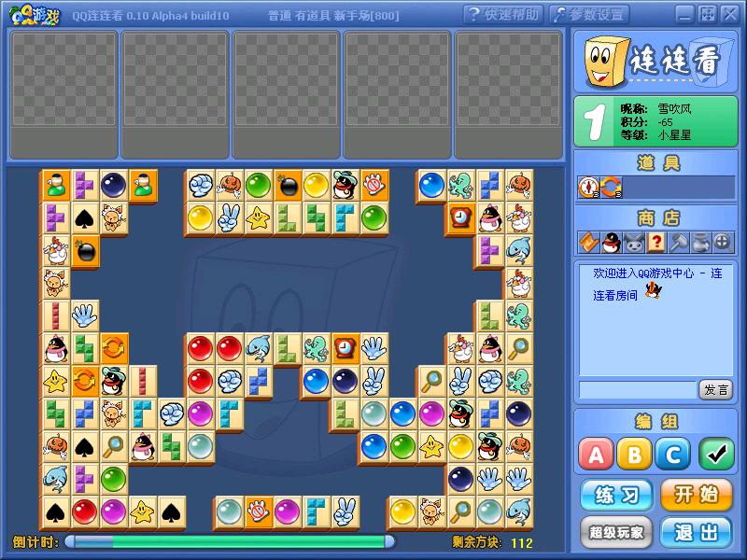Use the compass hint item
Viewport: 747px width, 560px height.
click(588, 188)
